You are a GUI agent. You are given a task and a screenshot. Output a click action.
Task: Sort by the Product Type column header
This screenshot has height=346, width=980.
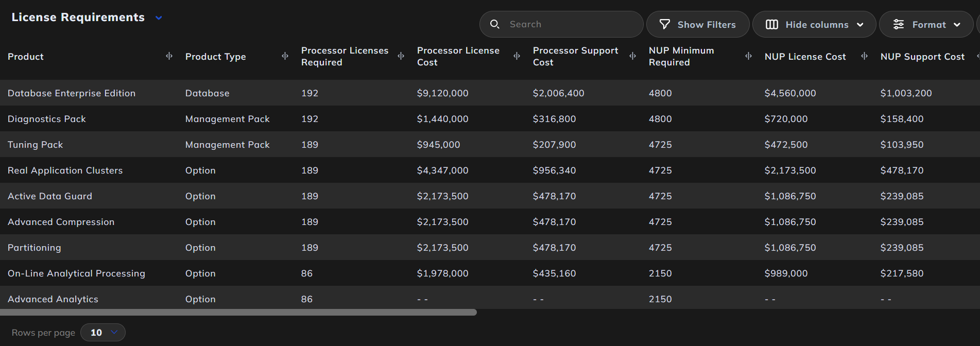tap(216, 57)
